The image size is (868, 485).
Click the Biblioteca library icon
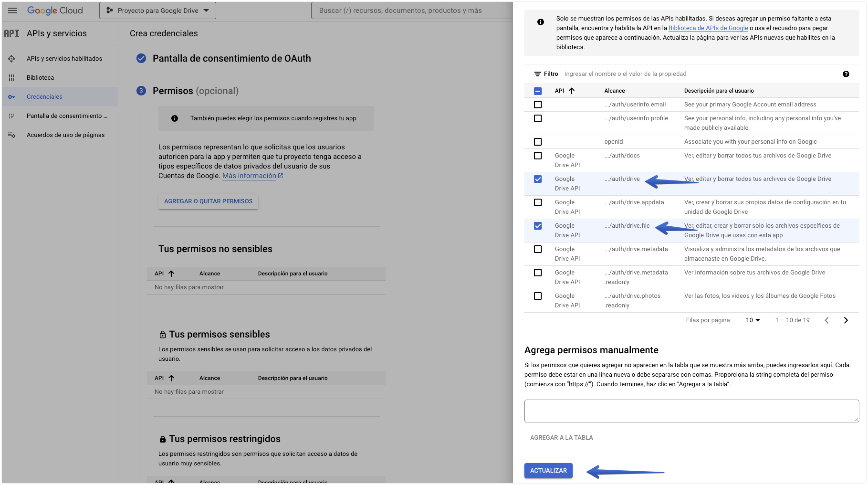tap(11, 78)
